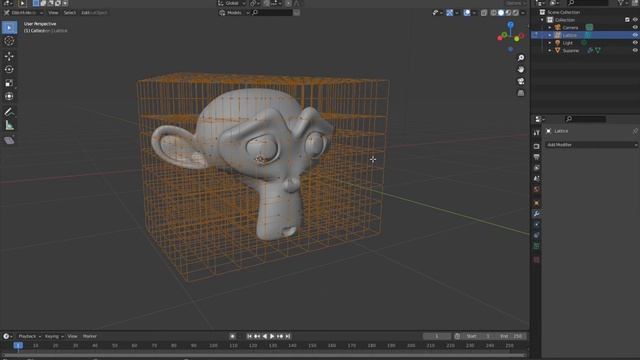This screenshot has height=360, width=640.
Task: Select the Annotate tool
Action: coord(9,112)
